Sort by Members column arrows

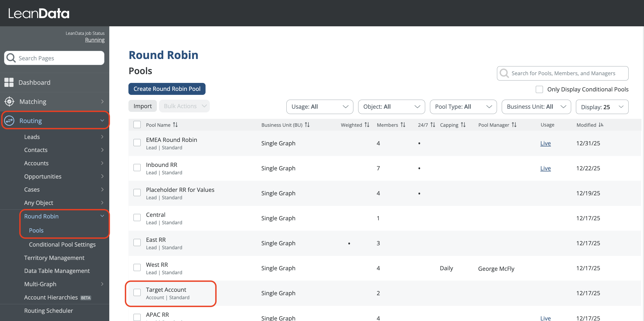pos(403,125)
